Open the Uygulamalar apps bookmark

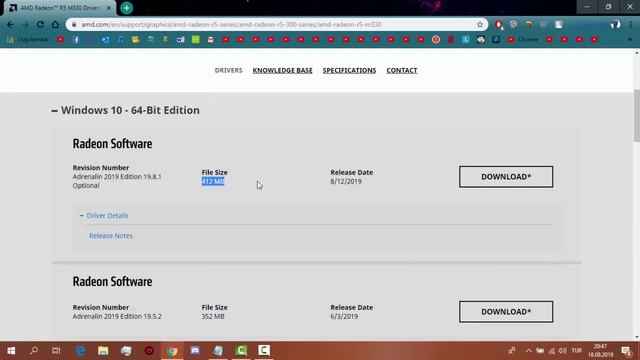pyautogui.click(x=28, y=40)
